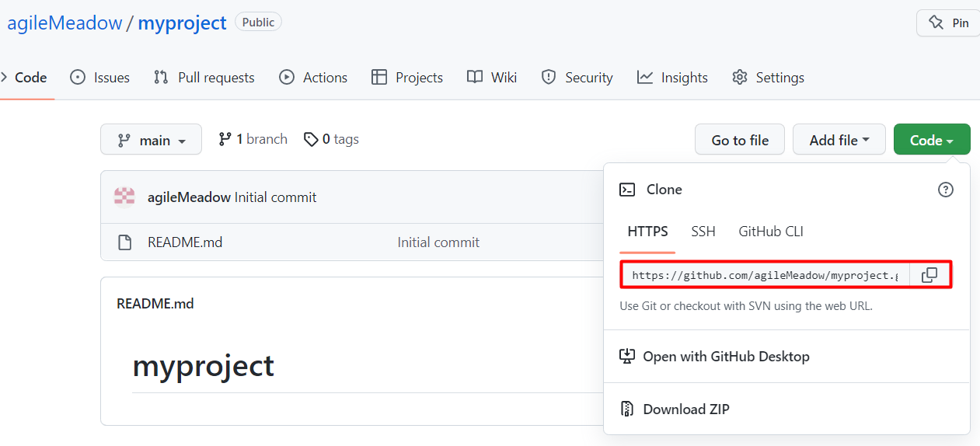Open the Pull requests tab

pos(204,78)
